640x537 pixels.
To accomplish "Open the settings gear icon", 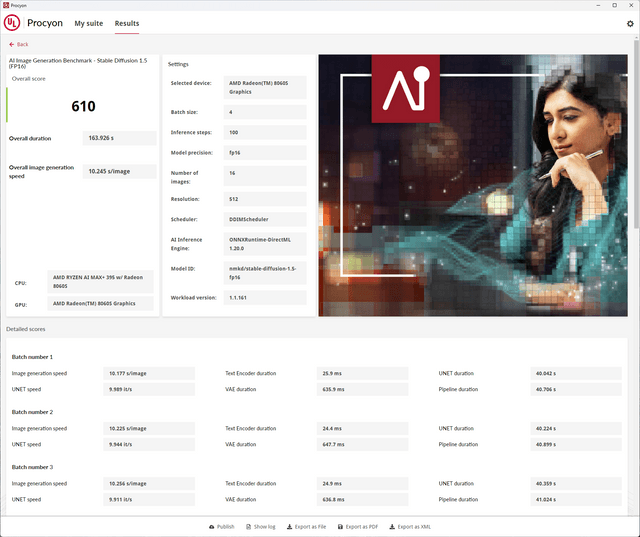I will [x=630, y=24].
